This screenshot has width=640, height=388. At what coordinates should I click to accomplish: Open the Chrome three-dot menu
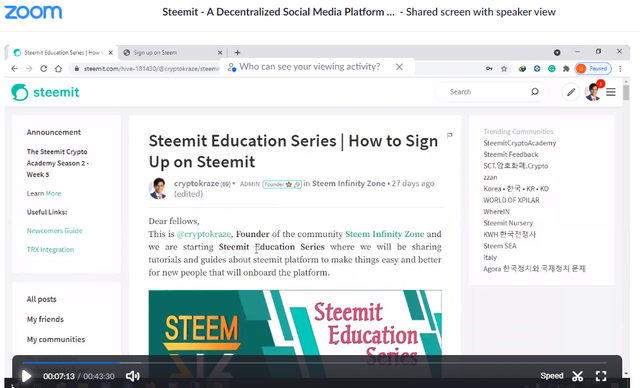click(620, 69)
